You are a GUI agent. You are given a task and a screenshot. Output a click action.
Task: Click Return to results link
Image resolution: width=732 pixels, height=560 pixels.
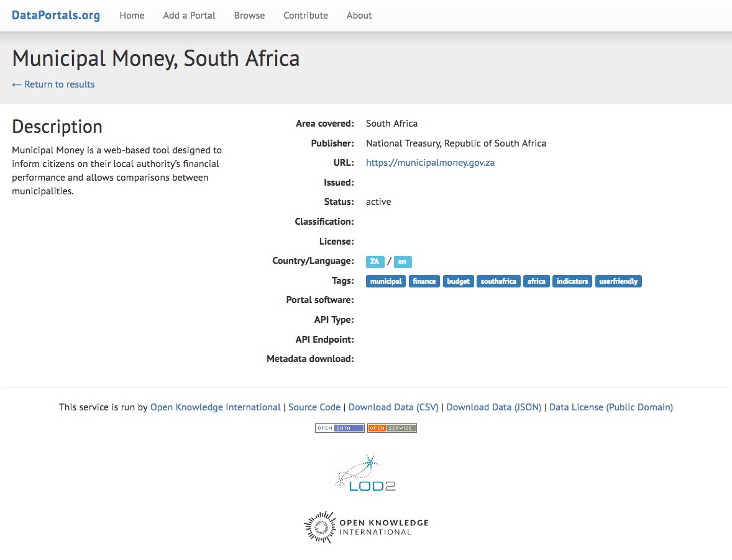click(x=53, y=84)
